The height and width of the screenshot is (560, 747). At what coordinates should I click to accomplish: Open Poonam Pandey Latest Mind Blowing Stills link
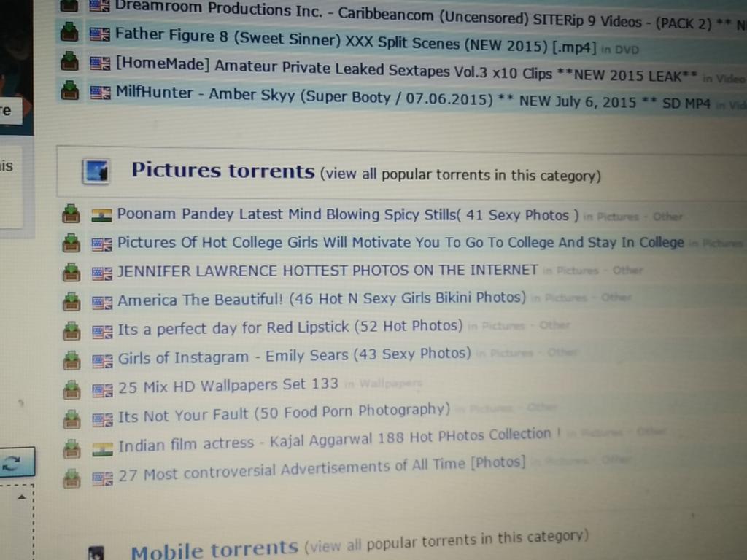(348, 215)
